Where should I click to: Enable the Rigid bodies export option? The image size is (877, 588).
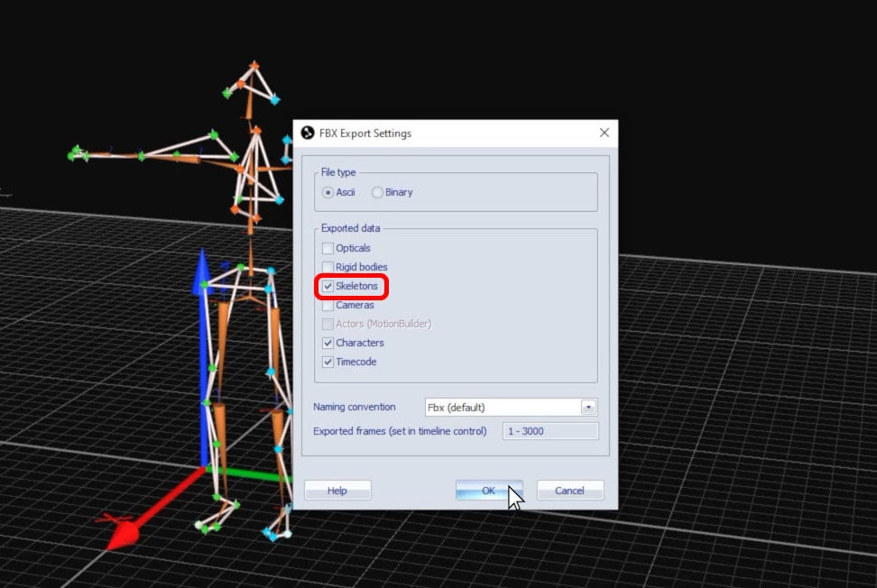[x=328, y=267]
